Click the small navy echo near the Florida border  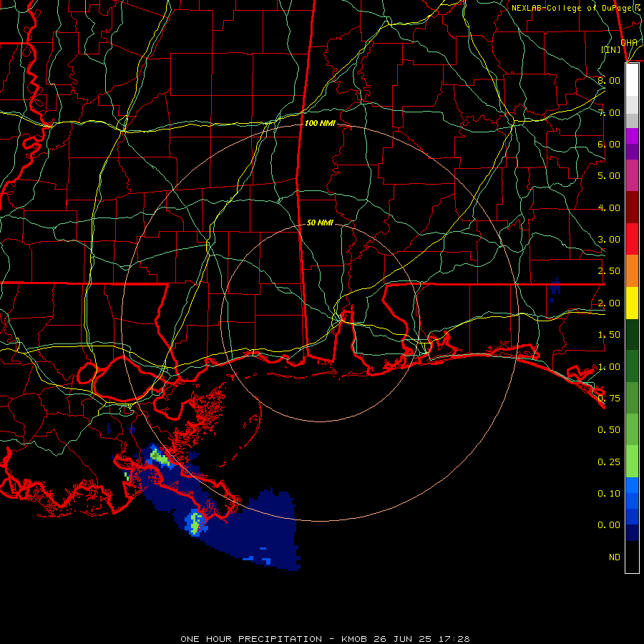click(x=555, y=286)
